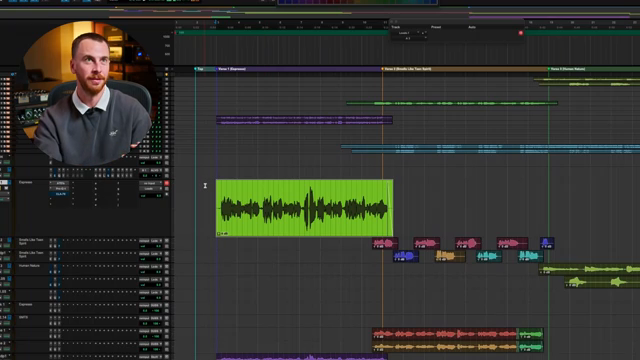Click the SMTS track name
The image size is (640, 360).
(23, 317)
